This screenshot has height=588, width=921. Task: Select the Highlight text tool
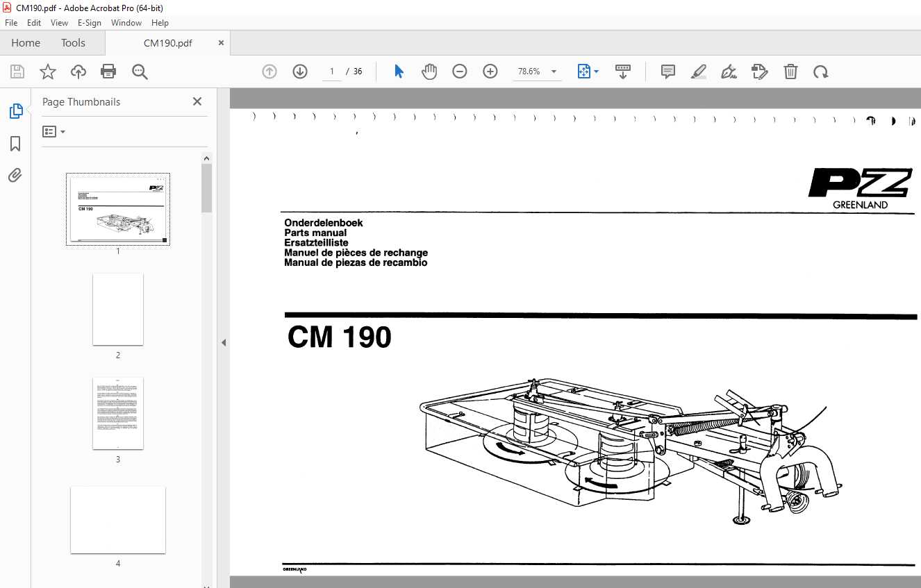click(x=699, y=72)
